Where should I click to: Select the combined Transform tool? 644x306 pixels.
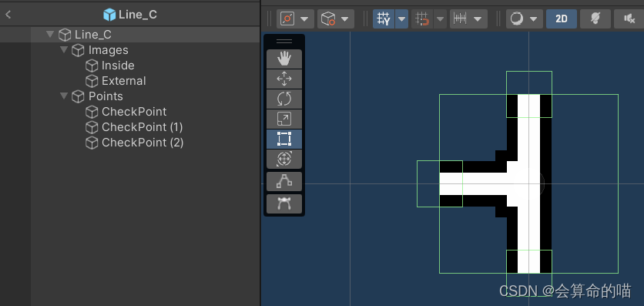click(283, 159)
